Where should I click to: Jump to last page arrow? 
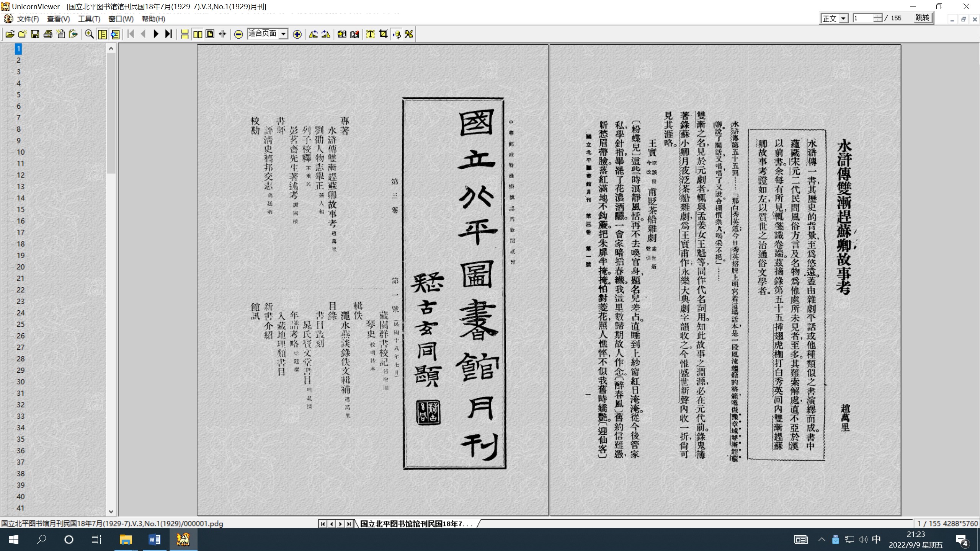pos(168,34)
